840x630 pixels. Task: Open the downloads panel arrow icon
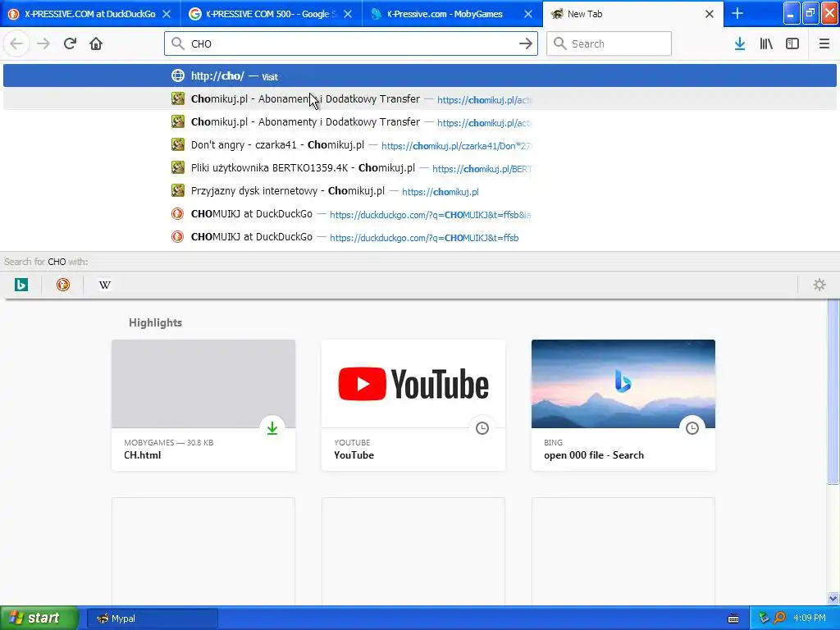pos(740,43)
